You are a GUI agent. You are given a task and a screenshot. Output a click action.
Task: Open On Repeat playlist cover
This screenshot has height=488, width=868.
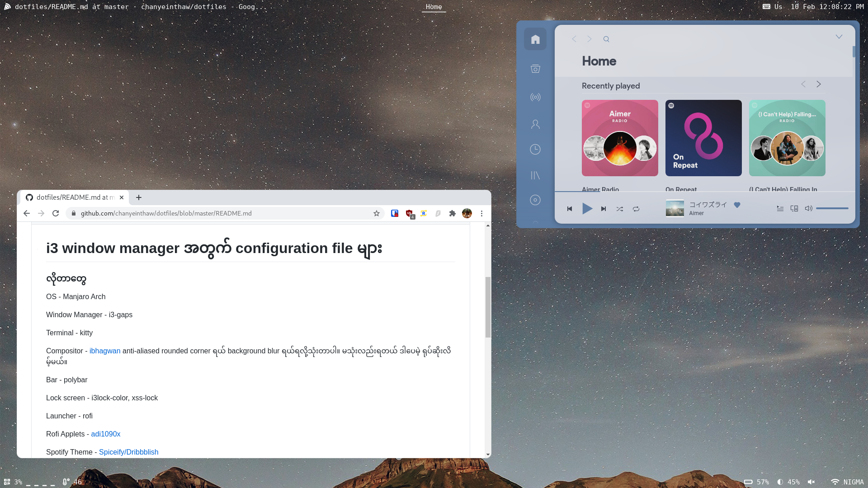pyautogui.click(x=703, y=138)
